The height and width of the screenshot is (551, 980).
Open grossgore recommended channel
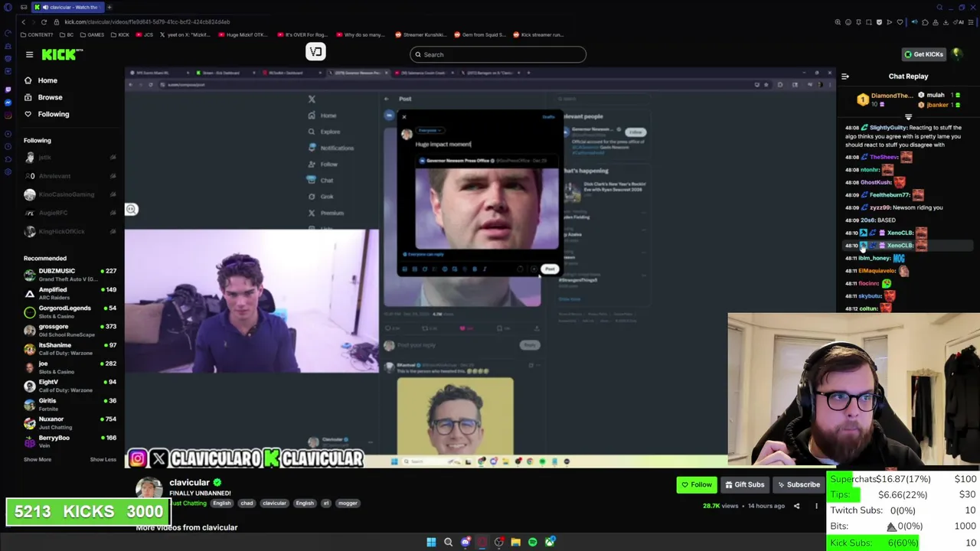69,330
